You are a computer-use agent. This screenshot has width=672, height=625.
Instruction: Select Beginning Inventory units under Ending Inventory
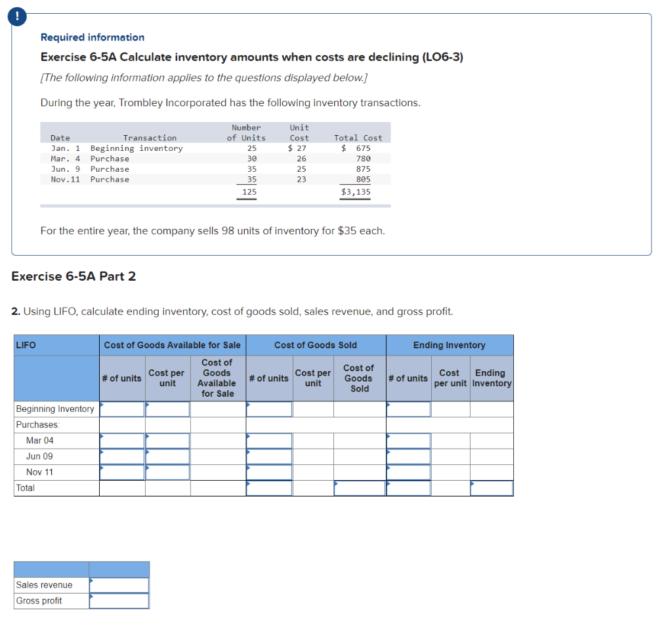point(408,409)
